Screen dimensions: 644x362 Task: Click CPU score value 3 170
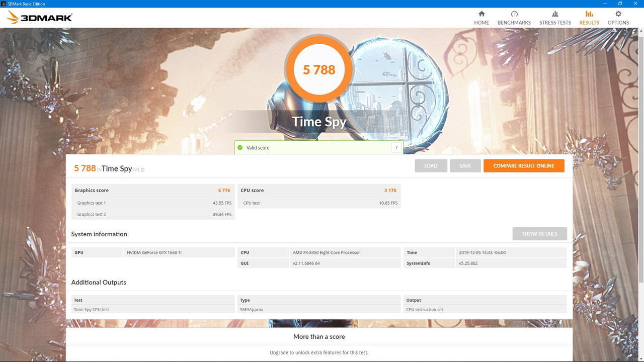click(x=390, y=191)
